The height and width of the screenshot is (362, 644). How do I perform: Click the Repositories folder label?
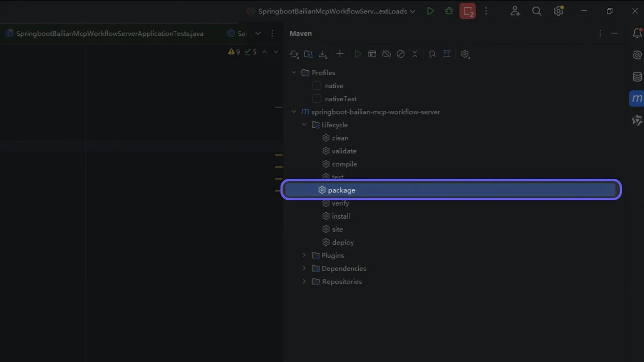(x=342, y=282)
